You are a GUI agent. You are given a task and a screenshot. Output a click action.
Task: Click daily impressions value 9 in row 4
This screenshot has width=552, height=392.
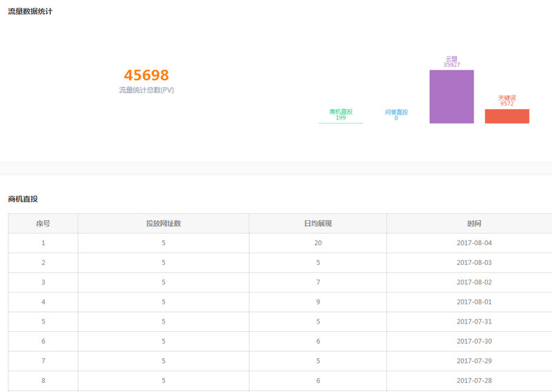click(x=318, y=302)
